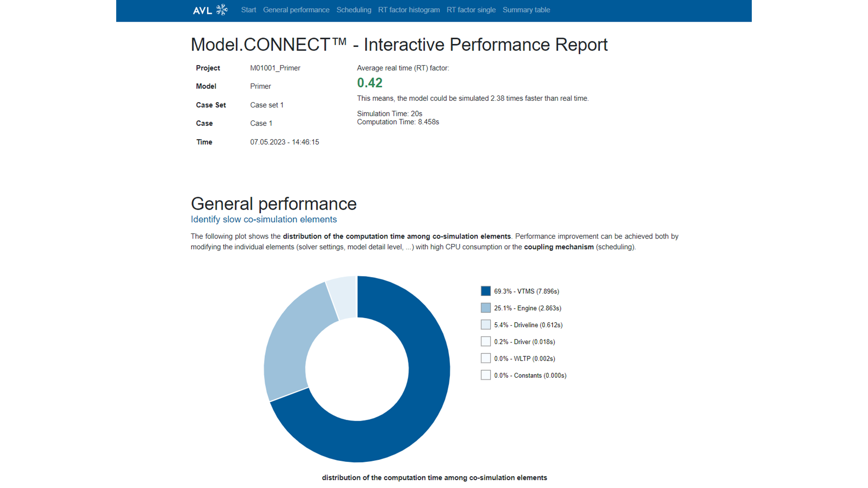This screenshot has height=488, width=868.
Task: Click the Case Set value Case set 1
Action: click(x=267, y=105)
